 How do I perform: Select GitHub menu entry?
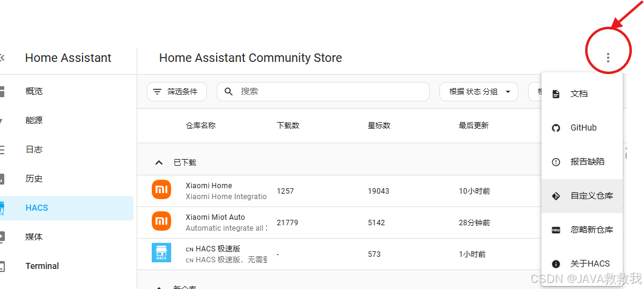point(582,128)
